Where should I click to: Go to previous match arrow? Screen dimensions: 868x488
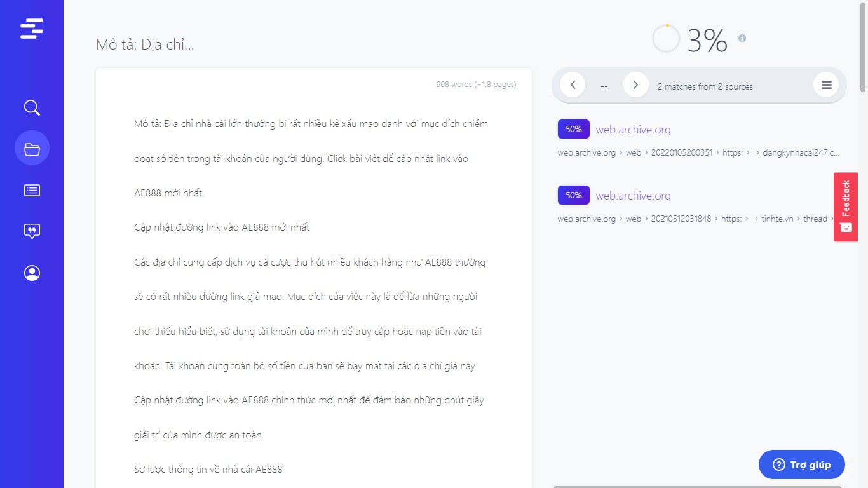click(x=573, y=85)
